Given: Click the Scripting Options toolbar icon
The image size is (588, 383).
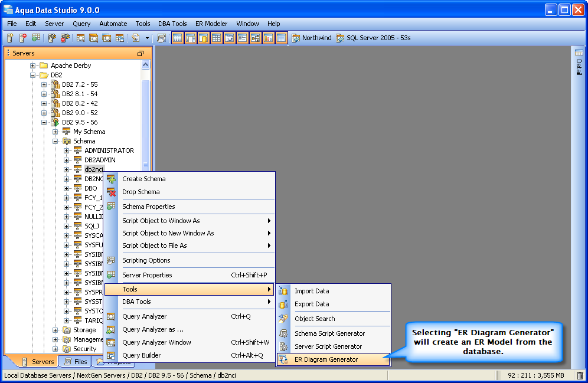Looking at the screenshot, I should pyautogui.click(x=162, y=38).
